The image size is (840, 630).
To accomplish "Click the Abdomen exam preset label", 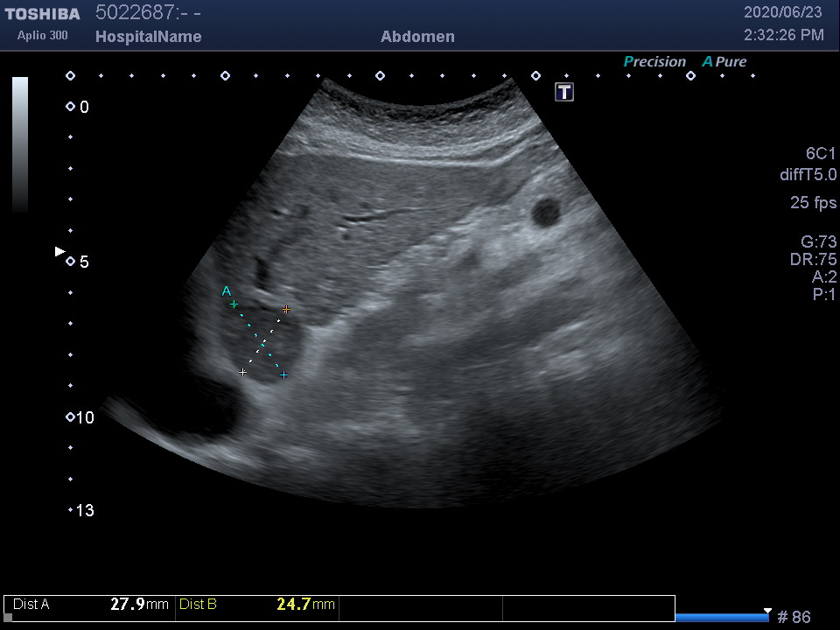I will pos(417,37).
